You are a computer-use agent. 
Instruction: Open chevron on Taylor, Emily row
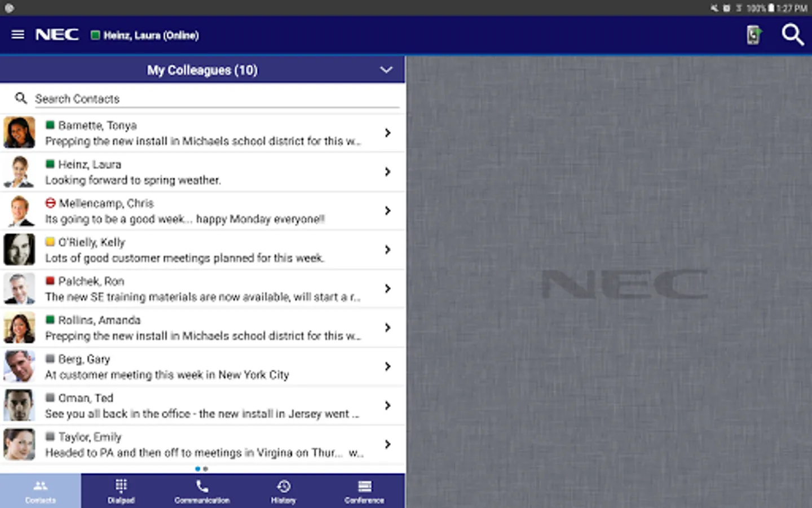(x=387, y=444)
